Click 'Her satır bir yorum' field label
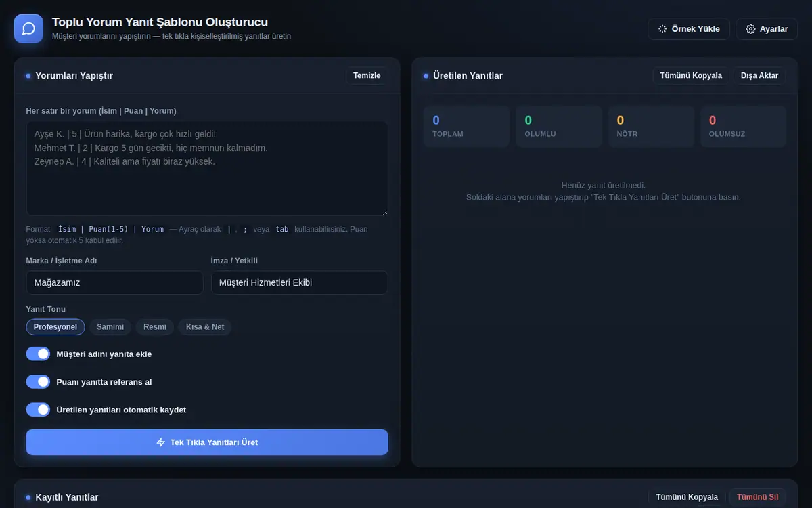 coord(101,111)
